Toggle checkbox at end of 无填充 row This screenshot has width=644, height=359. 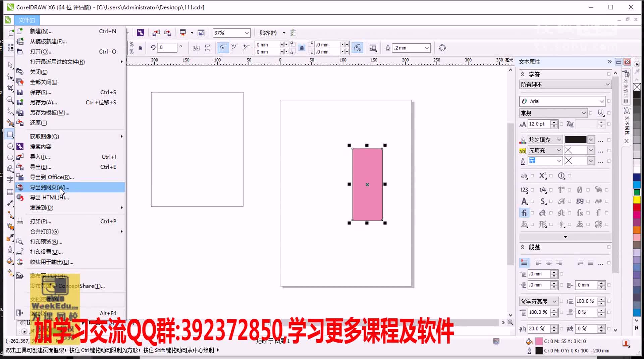[x=609, y=151]
